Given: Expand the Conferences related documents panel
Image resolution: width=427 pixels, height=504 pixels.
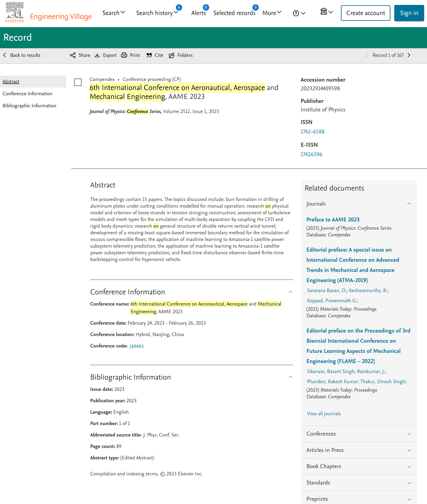Looking at the screenshot, I should pos(359,434).
